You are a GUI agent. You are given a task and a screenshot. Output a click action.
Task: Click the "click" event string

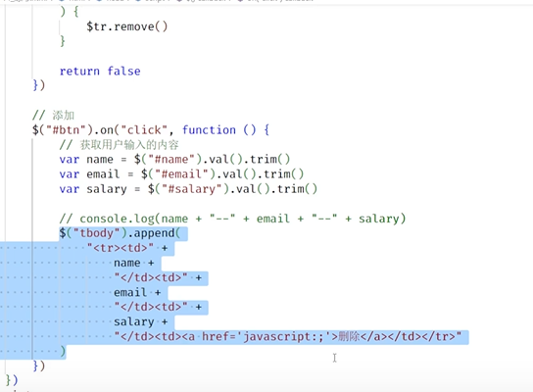coord(144,130)
